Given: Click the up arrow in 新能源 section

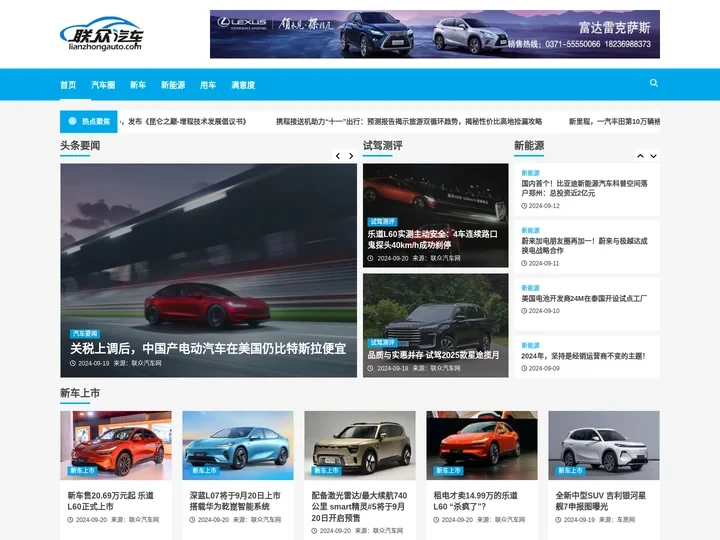Looking at the screenshot, I should pyautogui.click(x=640, y=156).
